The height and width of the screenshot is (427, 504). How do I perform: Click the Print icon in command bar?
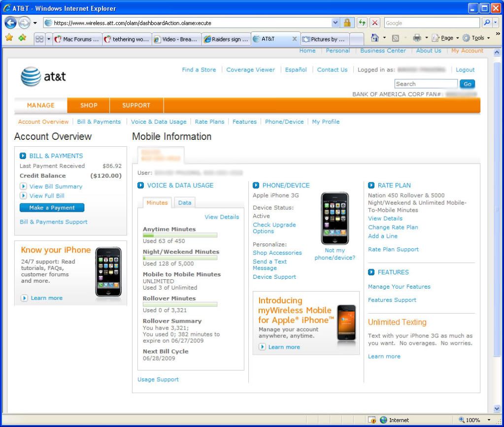pos(417,38)
